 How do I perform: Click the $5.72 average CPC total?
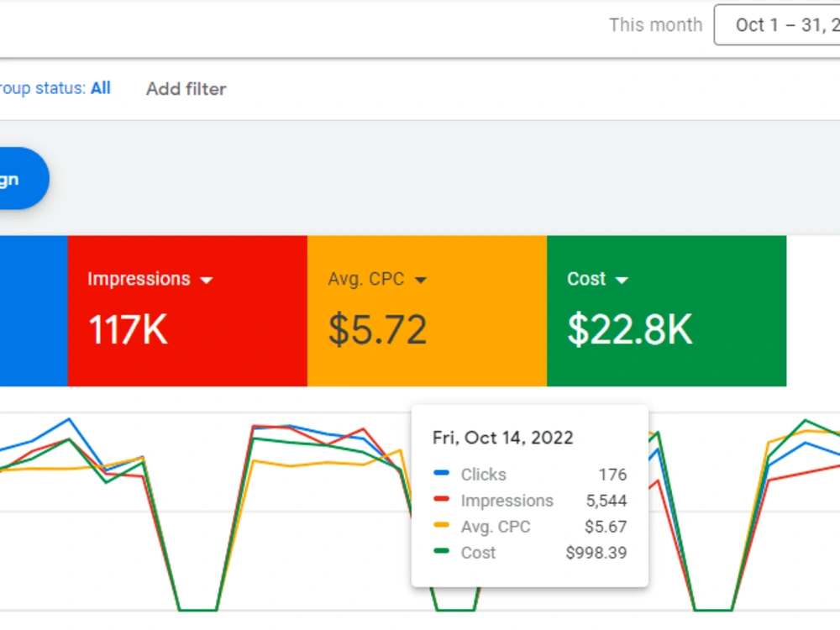(x=378, y=329)
